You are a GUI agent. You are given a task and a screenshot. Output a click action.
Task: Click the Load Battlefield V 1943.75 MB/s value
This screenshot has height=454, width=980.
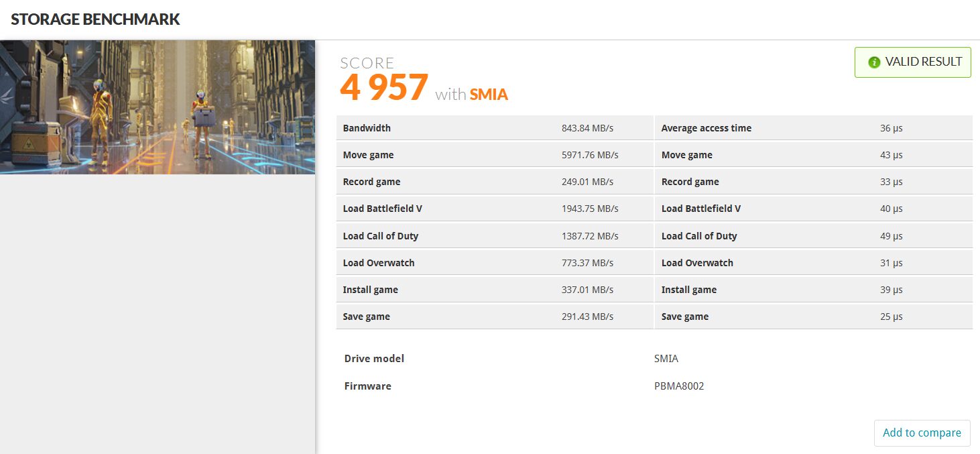click(589, 209)
